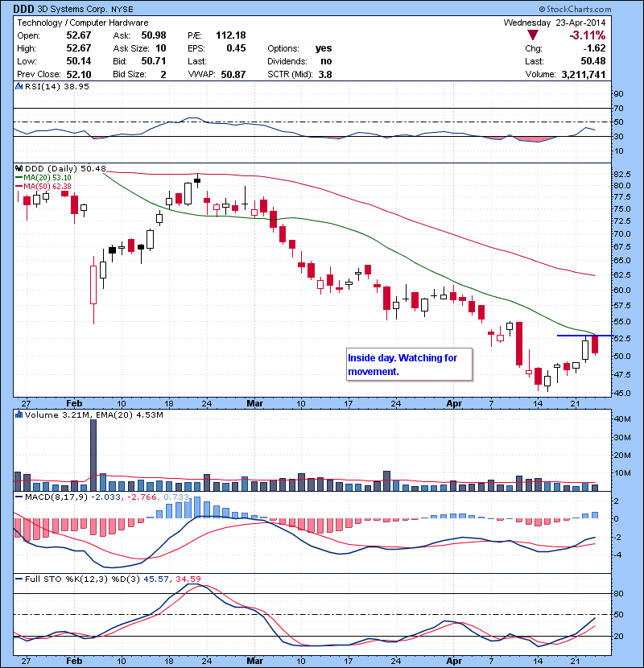Click the RSI 70 level axis label
644x668 pixels.
click(618, 109)
